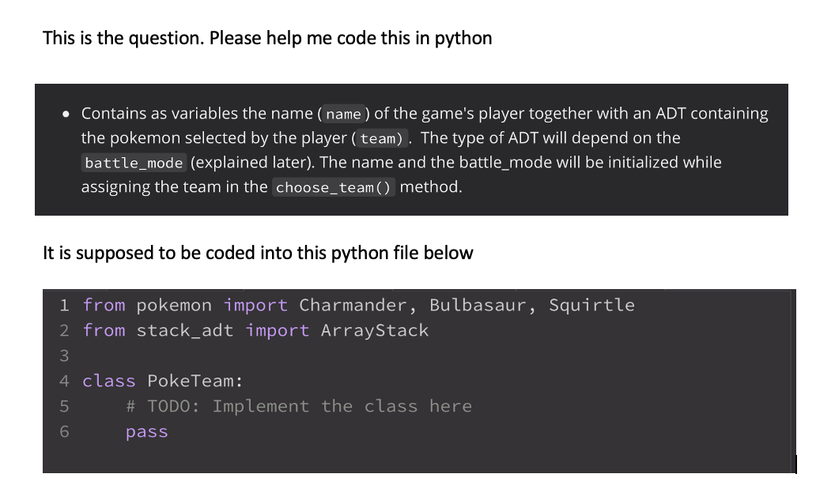Click the inline code span name
The image size is (835, 504).
point(342,115)
